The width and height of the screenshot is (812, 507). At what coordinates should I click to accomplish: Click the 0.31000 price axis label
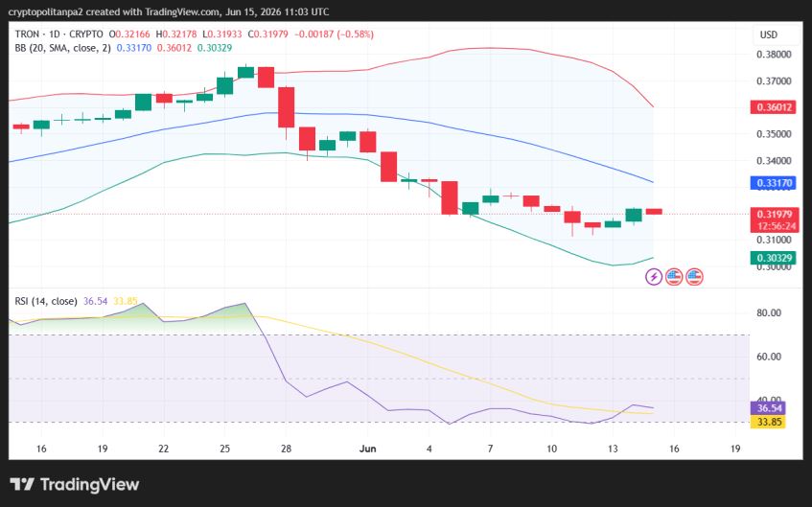pos(774,241)
